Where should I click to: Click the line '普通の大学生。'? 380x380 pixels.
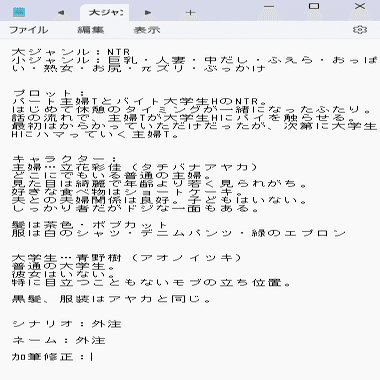(x=63, y=266)
